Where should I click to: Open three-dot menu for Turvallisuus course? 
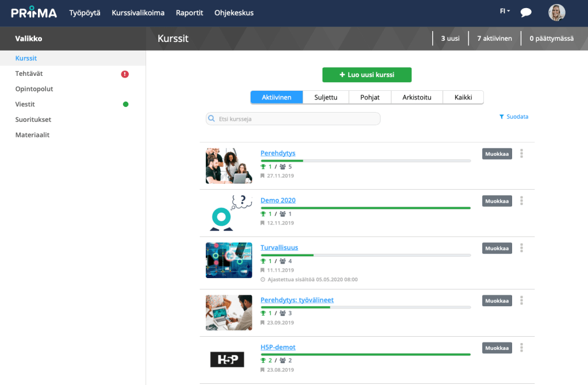[521, 248]
